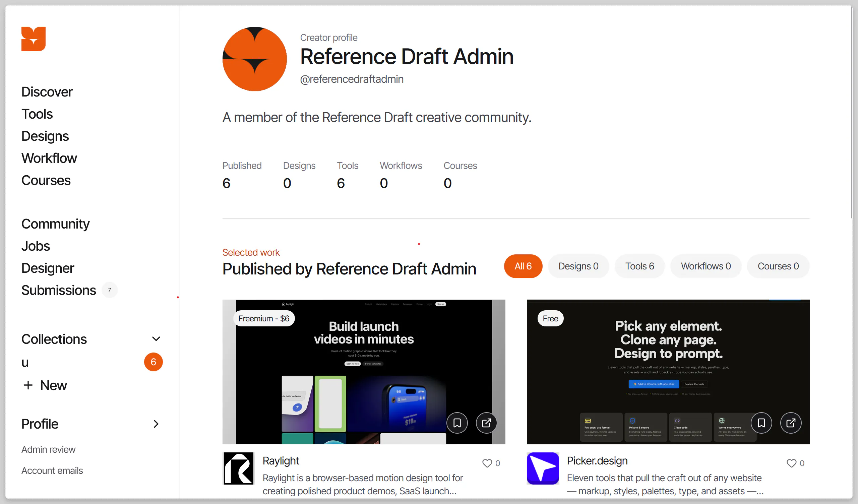This screenshot has width=858, height=504.
Task: Click the Picker.design app logo icon
Action: [x=543, y=468]
